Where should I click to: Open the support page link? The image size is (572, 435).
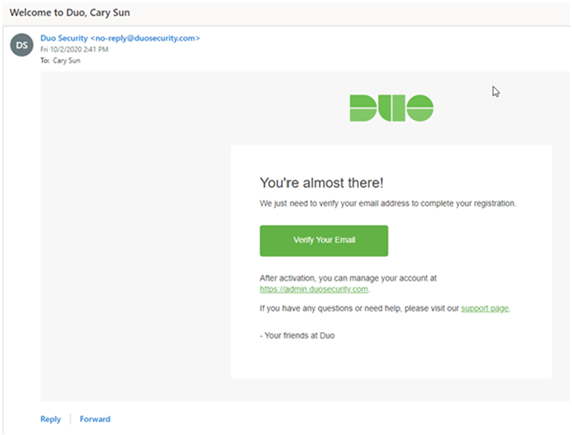(485, 308)
